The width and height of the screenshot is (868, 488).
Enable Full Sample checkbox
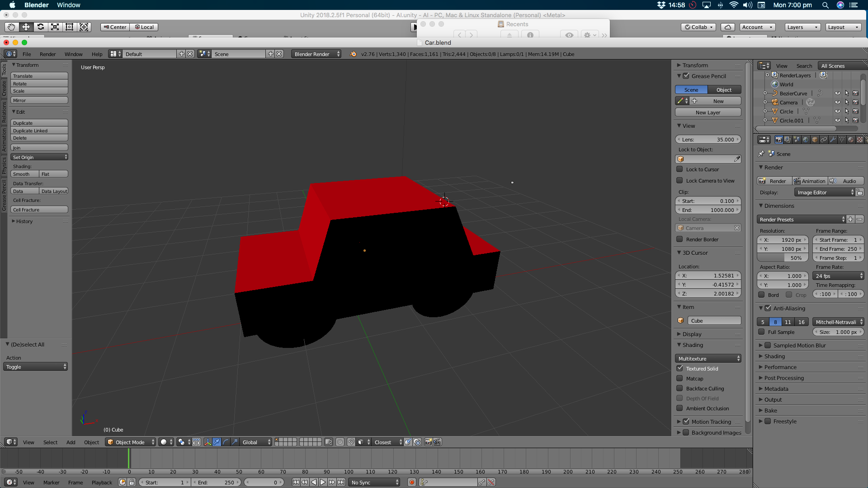pos(761,332)
